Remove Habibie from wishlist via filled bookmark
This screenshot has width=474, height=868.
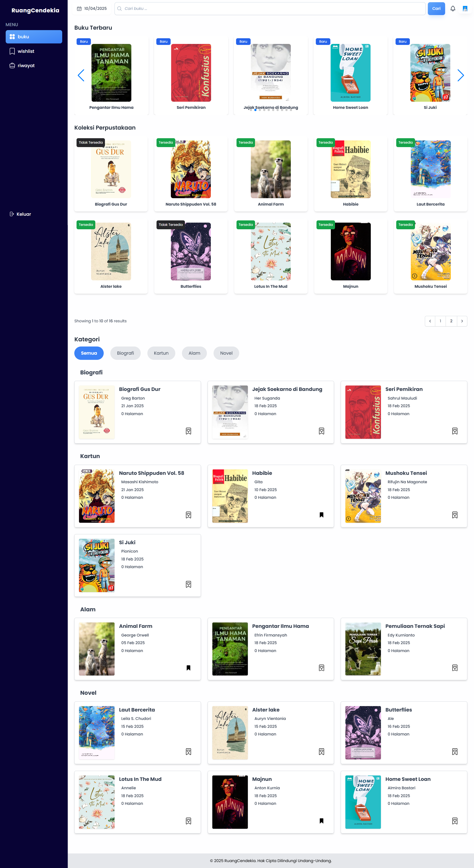coord(322,515)
